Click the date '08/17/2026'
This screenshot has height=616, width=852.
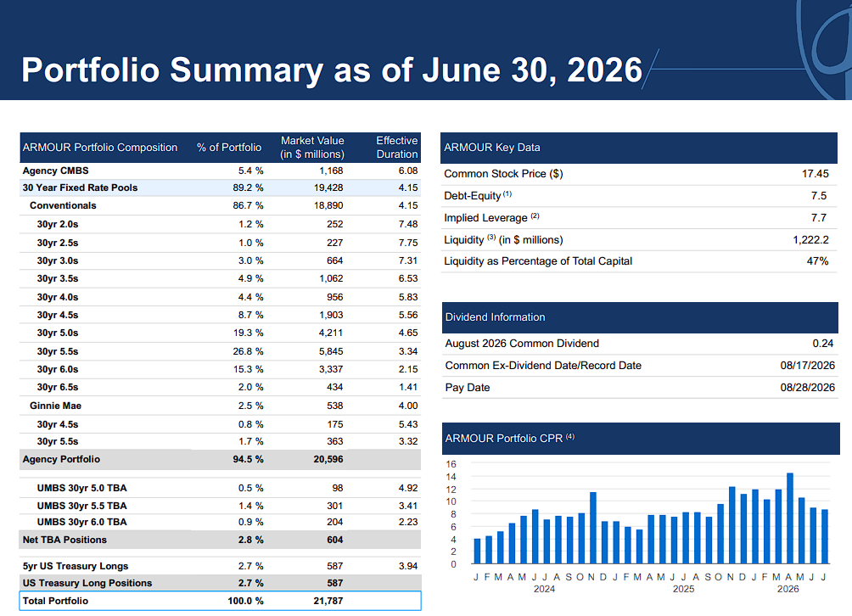[x=807, y=366]
